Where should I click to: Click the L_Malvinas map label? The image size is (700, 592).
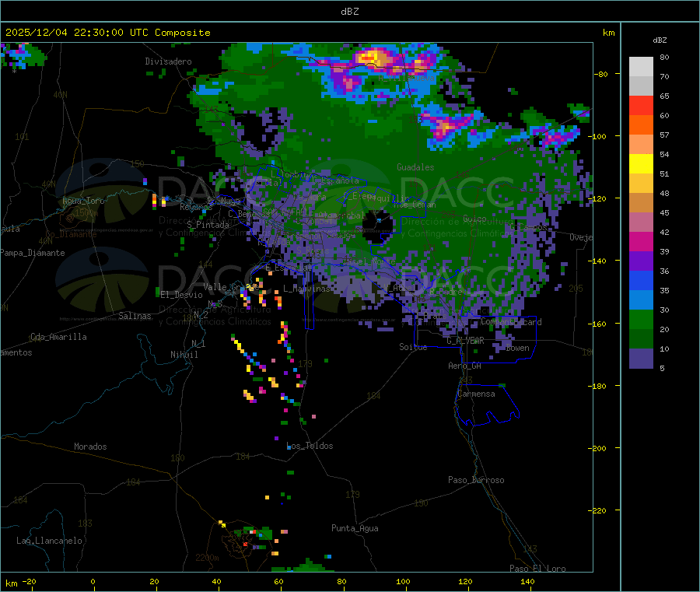[x=306, y=289]
